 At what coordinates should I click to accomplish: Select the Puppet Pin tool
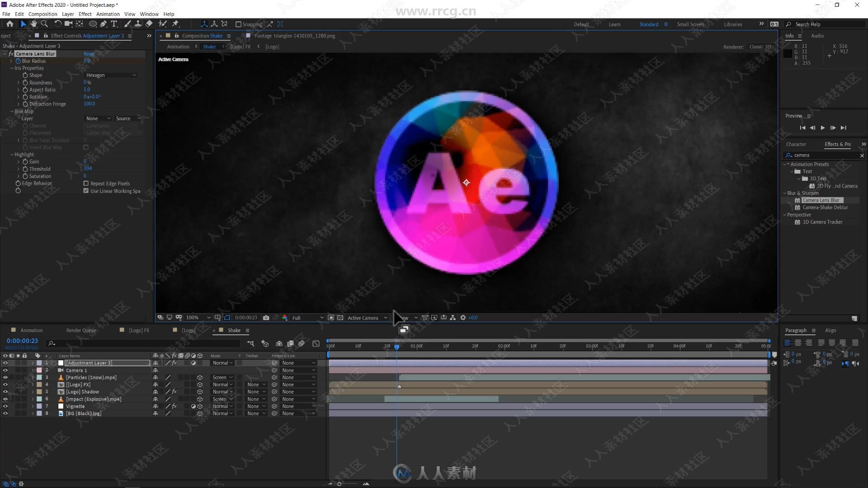pyautogui.click(x=175, y=24)
